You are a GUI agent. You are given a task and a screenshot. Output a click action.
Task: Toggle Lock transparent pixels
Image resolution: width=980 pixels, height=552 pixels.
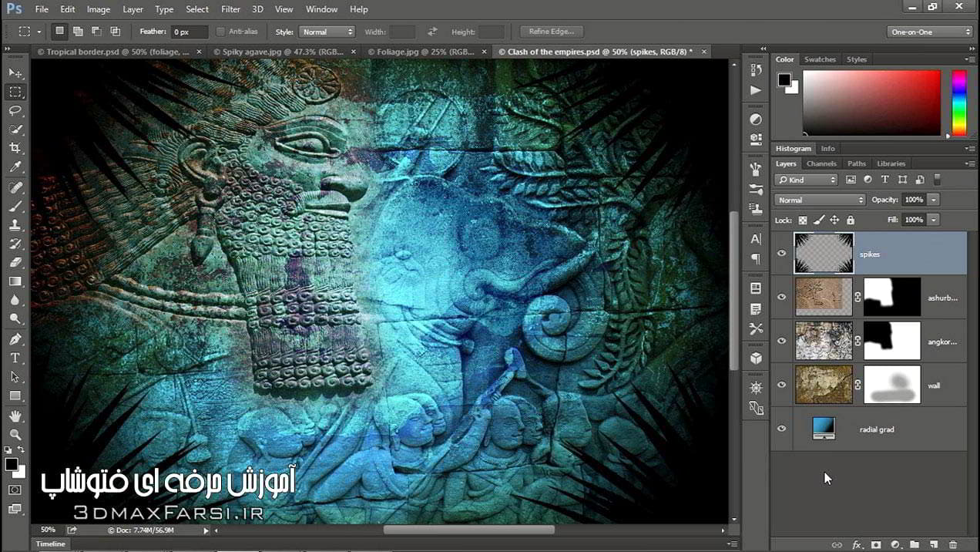tap(803, 220)
